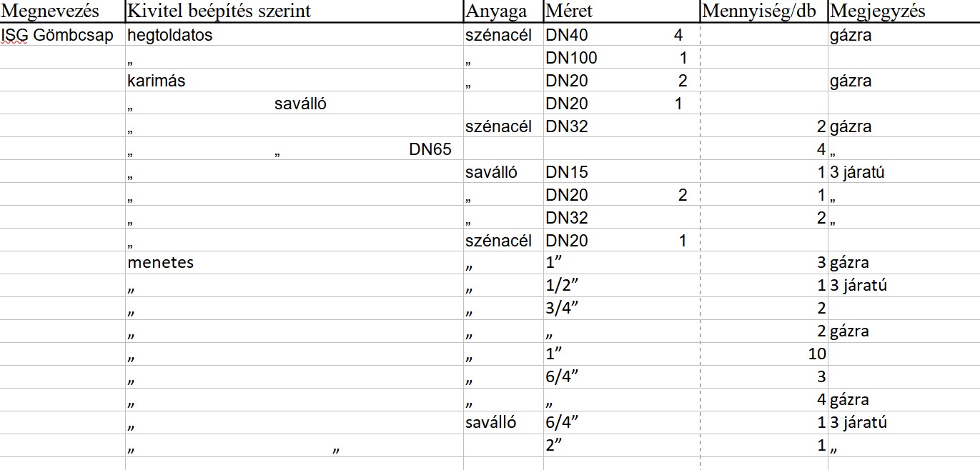The image size is (980, 470).
Task: Select the Méret column header
Action: pos(569,11)
